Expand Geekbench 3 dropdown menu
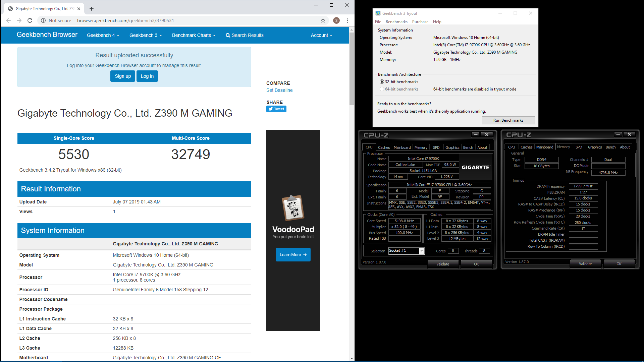The image size is (644, 362). point(146,35)
